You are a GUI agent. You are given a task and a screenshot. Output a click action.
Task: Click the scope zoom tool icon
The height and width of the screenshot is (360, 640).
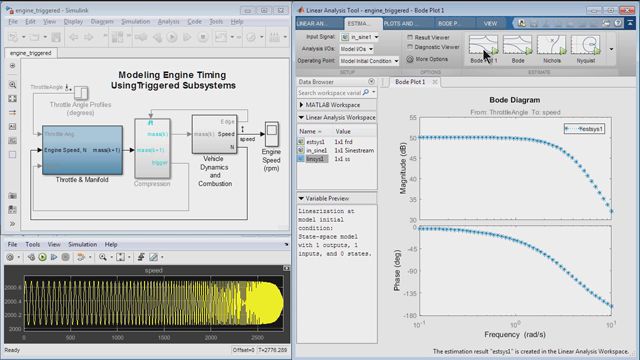coord(103,257)
